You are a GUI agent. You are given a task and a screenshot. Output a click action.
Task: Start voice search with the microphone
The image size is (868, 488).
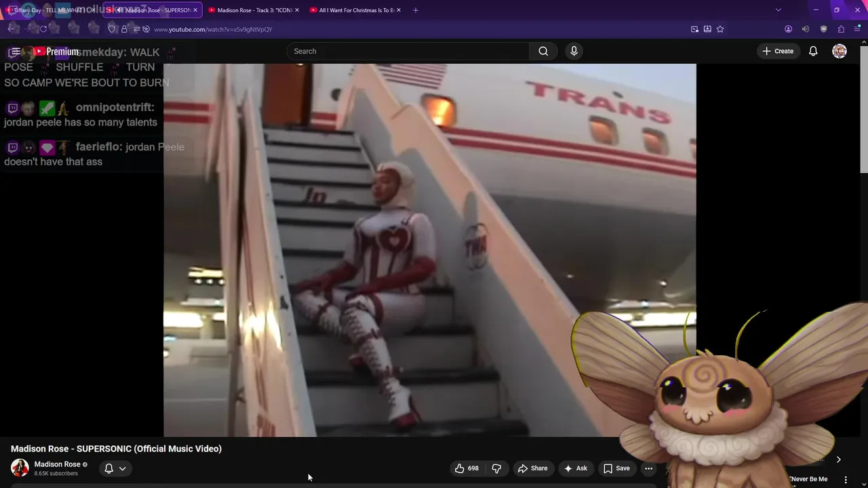(574, 51)
